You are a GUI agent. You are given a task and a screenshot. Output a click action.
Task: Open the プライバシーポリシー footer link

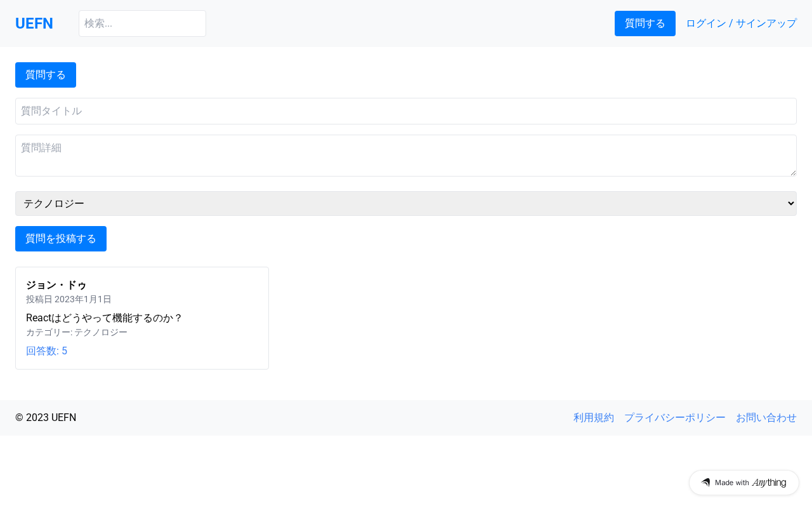point(675,418)
